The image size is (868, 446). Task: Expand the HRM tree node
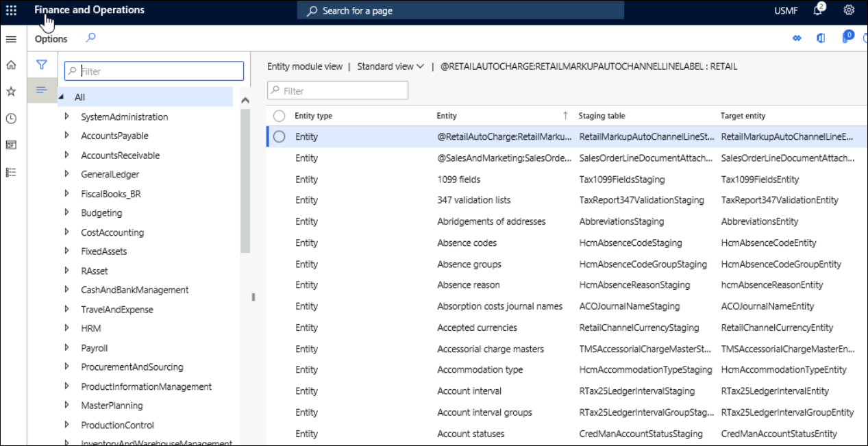pos(66,328)
